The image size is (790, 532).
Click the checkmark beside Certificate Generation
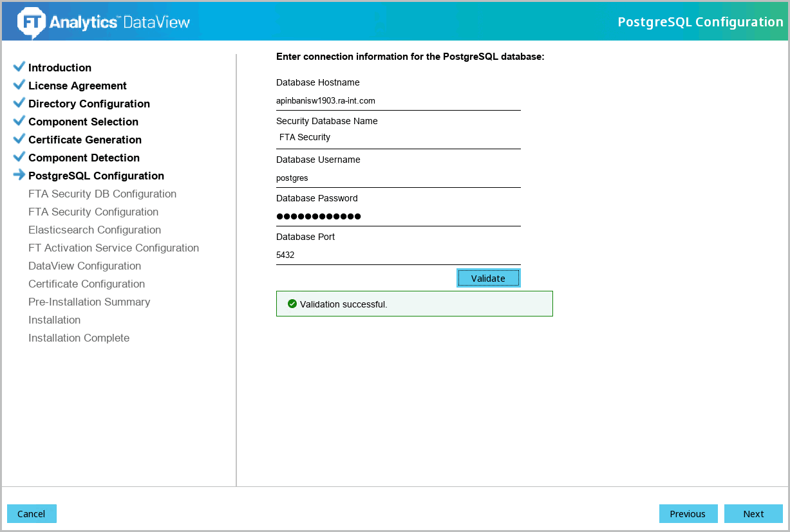pyautogui.click(x=19, y=139)
